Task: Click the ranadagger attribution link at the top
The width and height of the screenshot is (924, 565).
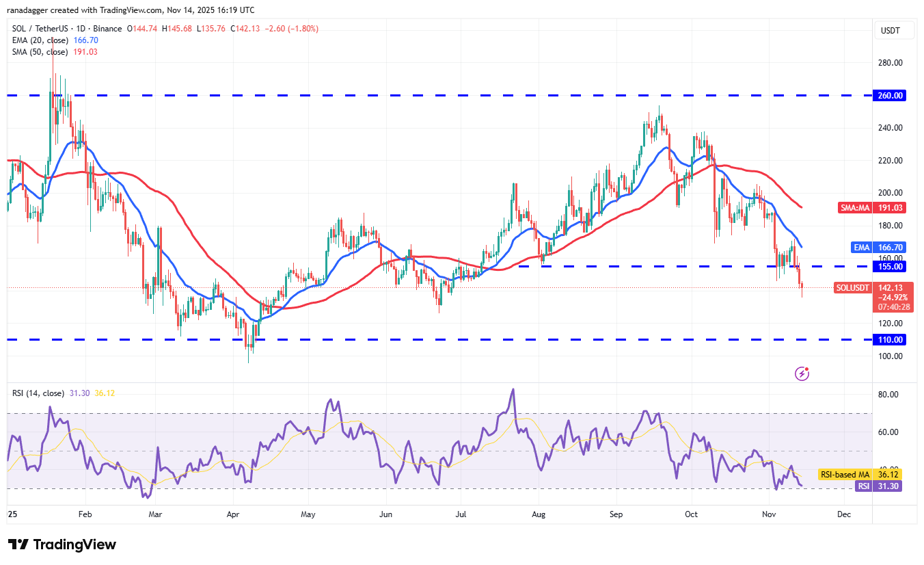Action: 27,10
